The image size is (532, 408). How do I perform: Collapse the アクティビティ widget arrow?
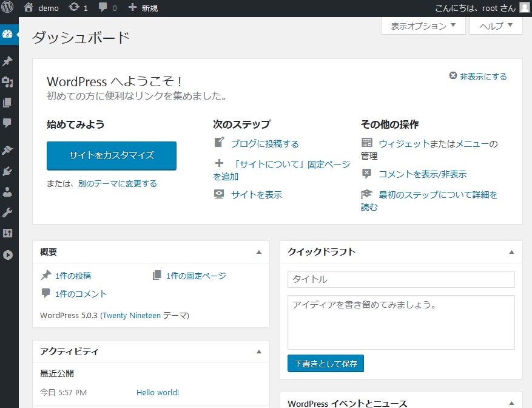259,352
